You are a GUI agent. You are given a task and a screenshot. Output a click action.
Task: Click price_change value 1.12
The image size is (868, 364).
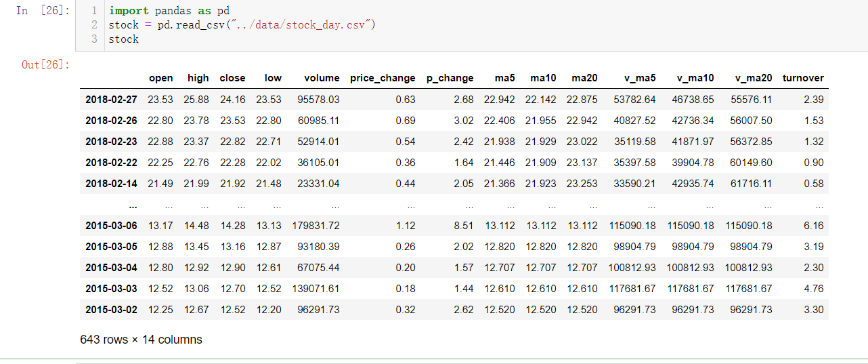point(406,226)
